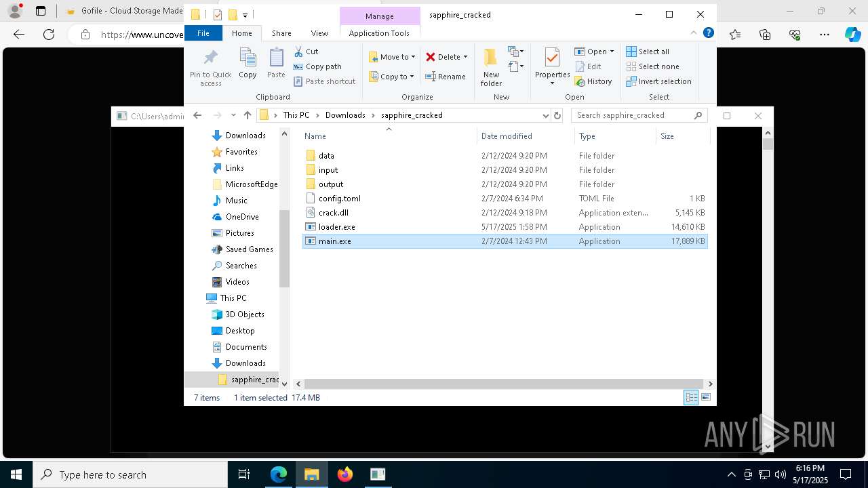Sort by the Name column header
This screenshot has width=868, height=488.
click(389, 136)
